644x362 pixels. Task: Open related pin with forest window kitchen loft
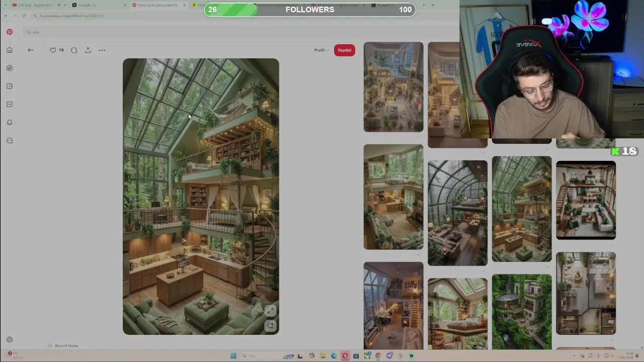tap(393, 197)
